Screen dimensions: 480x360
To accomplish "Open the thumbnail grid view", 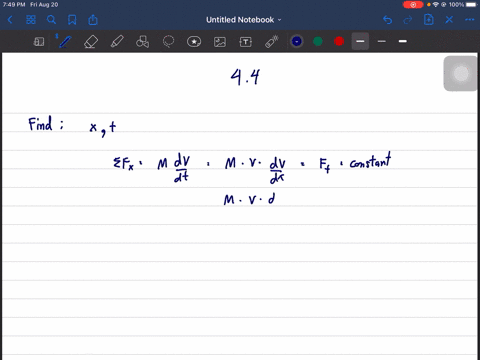I will 31,20.
